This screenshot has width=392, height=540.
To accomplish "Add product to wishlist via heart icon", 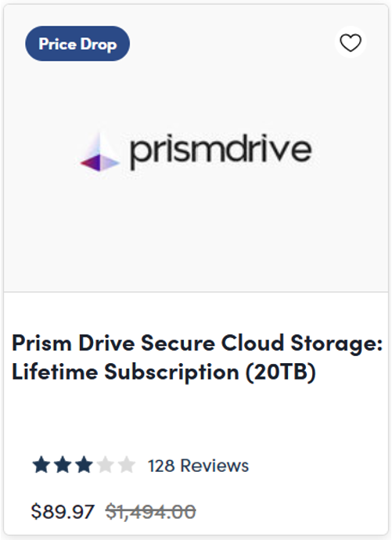I will click(351, 43).
